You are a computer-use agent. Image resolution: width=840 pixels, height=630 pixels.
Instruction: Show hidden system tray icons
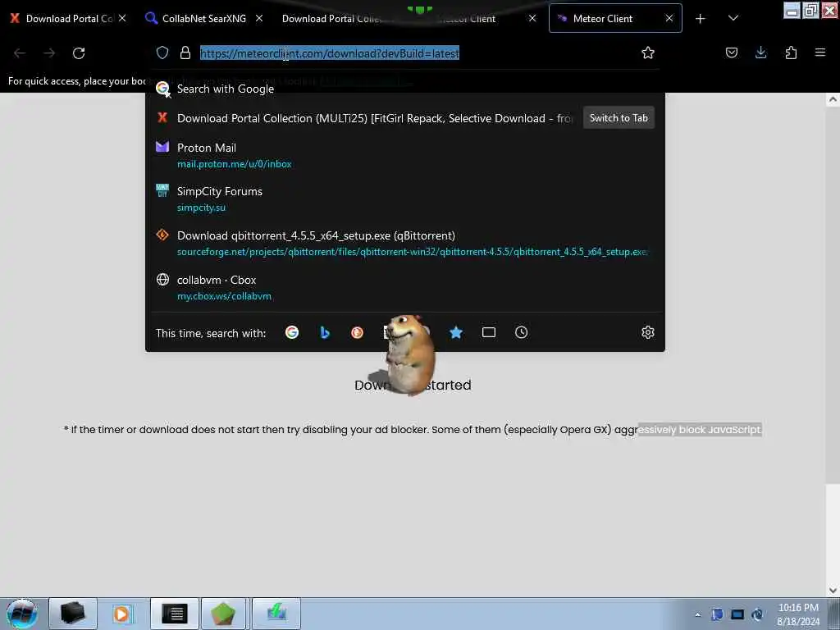pos(697,615)
